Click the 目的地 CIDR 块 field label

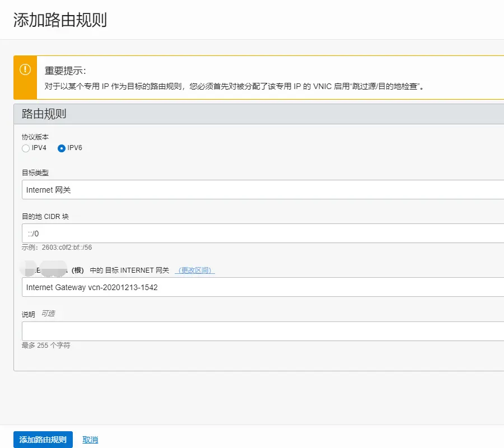coord(45,217)
